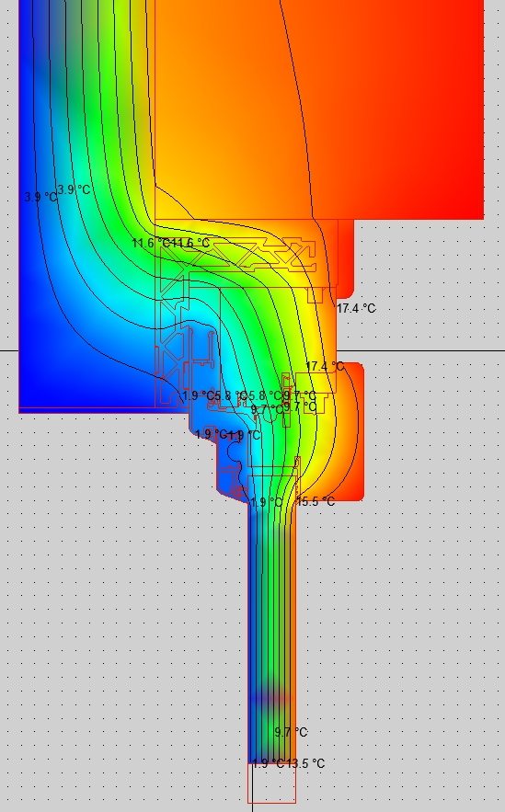The image size is (505, 812).
Task: Select the 9.7 °C label inside the lower glazing
Action: [291, 732]
